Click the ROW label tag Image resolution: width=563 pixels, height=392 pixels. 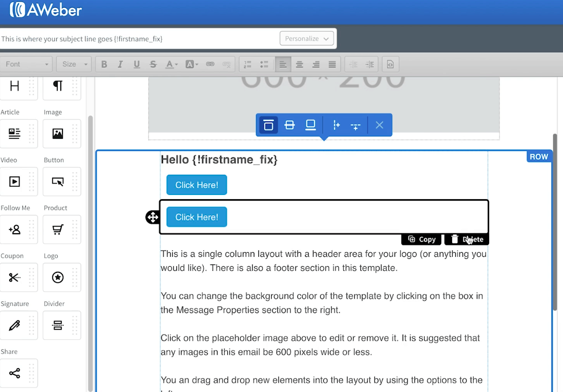[539, 157]
